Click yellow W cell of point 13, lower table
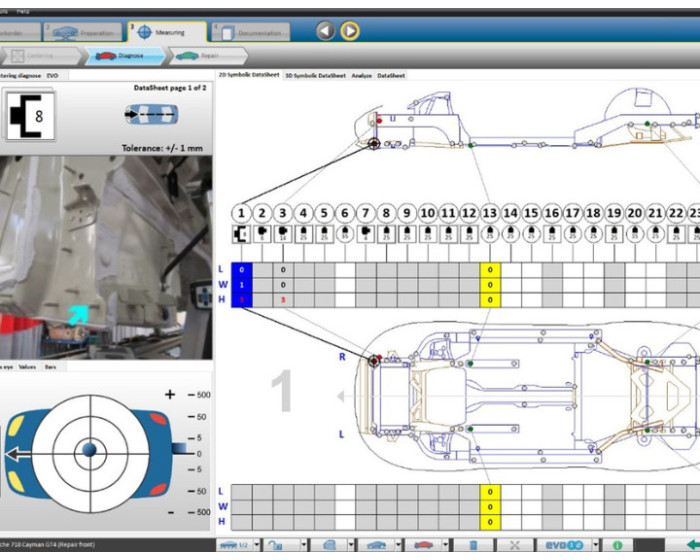The height and width of the screenshot is (560, 700). point(490,507)
